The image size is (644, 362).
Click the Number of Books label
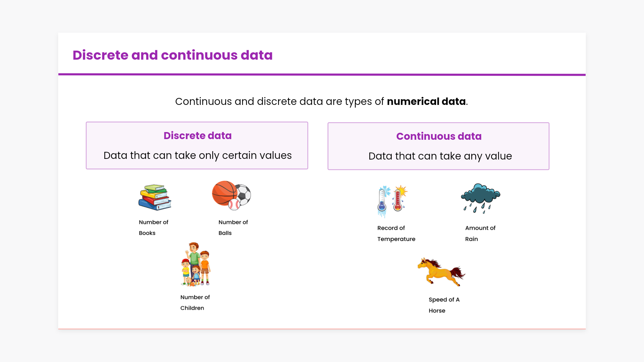coord(153,227)
